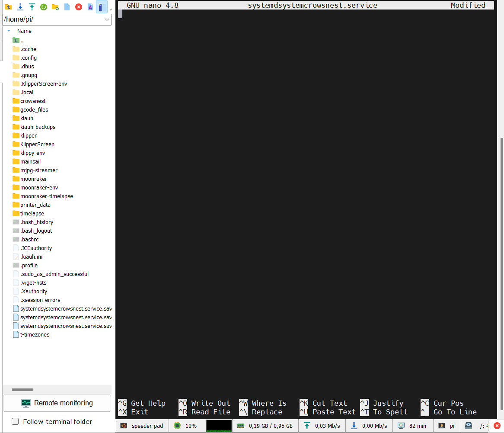This screenshot has width=504, height=433.
Task: Click the parent folder icon in the toolbar
Action: 9,7
